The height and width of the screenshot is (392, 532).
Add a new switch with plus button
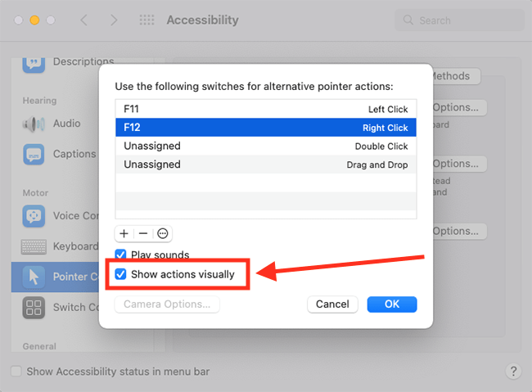tap(124, 233)
